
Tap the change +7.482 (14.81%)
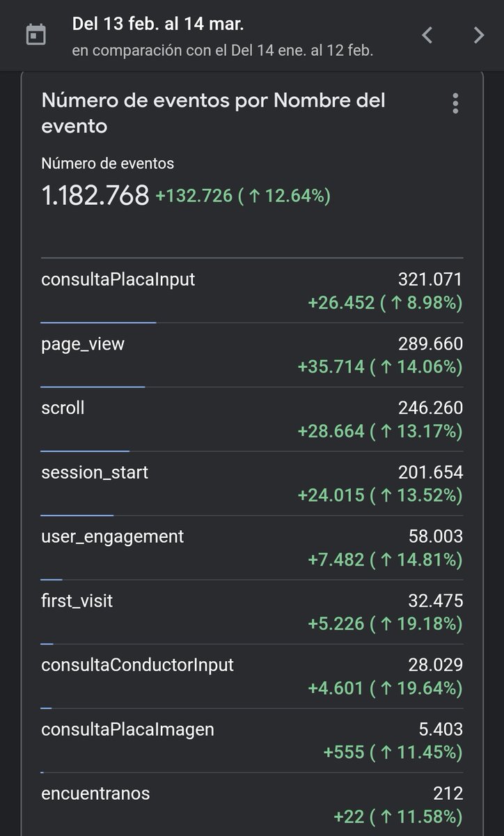(385, 559)
